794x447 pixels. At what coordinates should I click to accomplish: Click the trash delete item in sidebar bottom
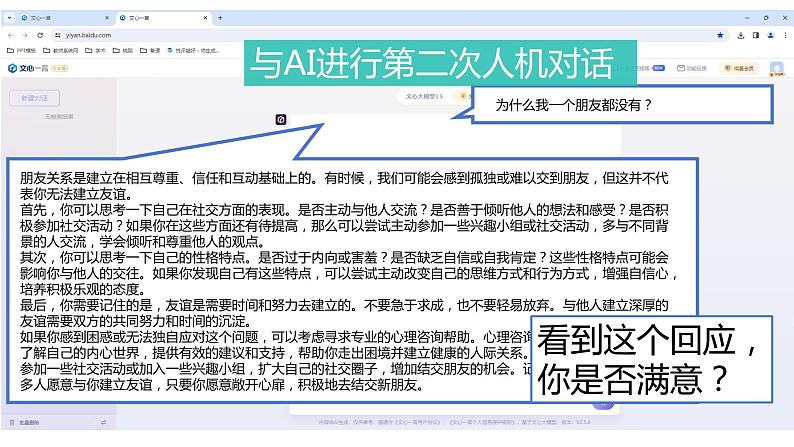point(24,422)
